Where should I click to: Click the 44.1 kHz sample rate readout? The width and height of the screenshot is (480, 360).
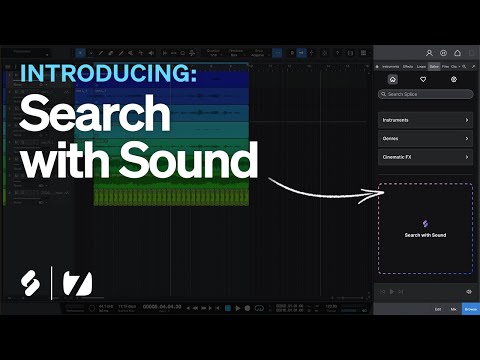tap(106, 306)
